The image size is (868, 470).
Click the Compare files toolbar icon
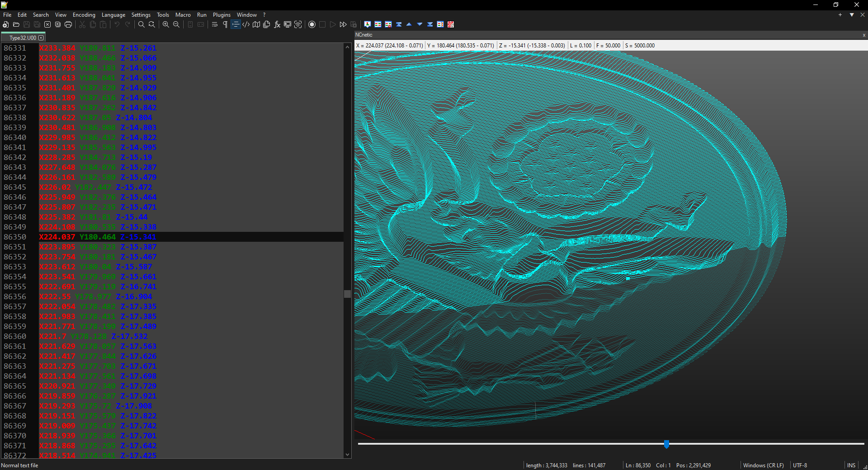(x=378, y=24)
